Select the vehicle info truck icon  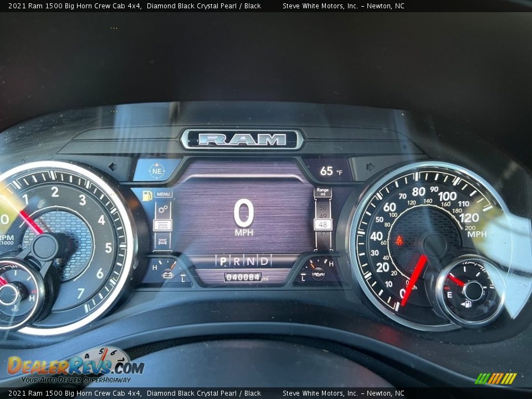tap(162, 241)
